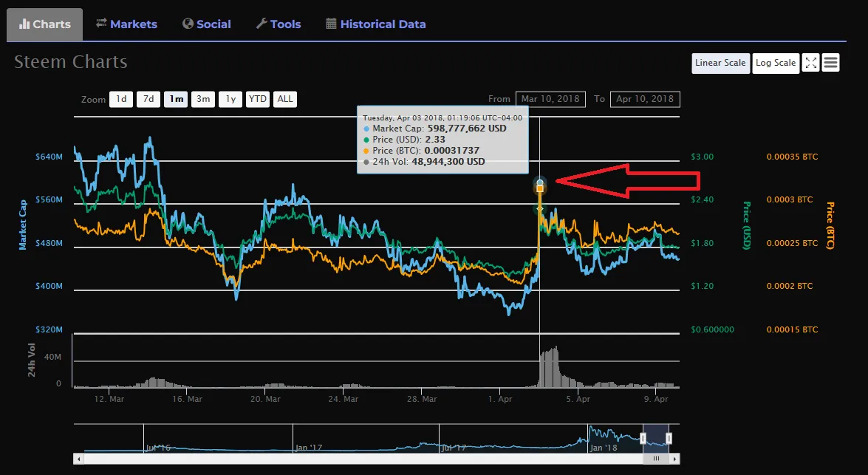This screenshot has height=475, width=868.
Task: Open the chart hamburger export menu
Action: tap(830, 63)
